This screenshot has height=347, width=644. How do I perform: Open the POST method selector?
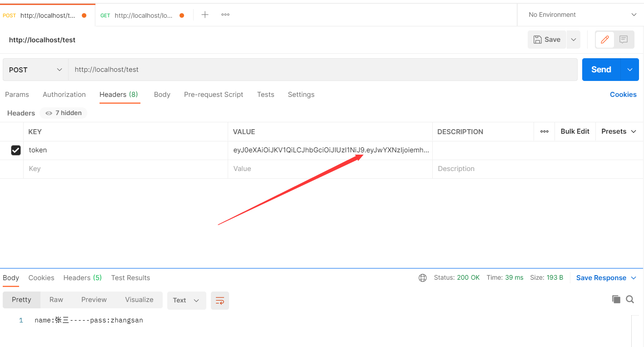[x=34, y=69]
